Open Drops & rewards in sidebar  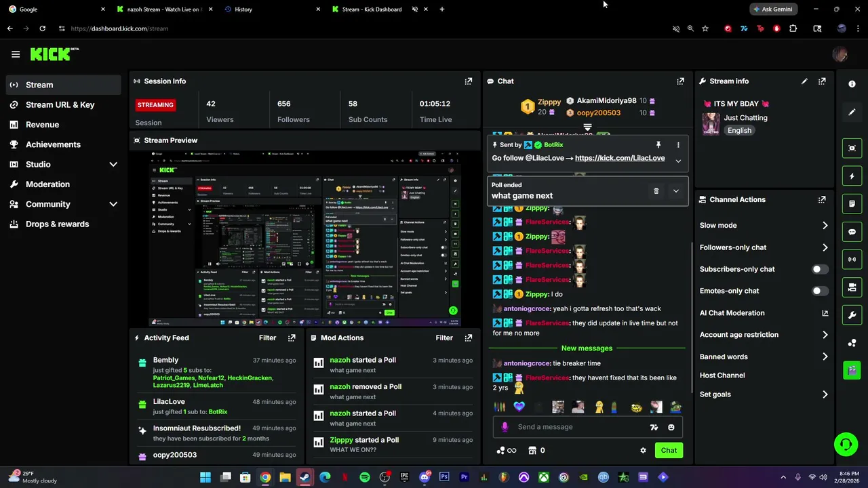64,224
